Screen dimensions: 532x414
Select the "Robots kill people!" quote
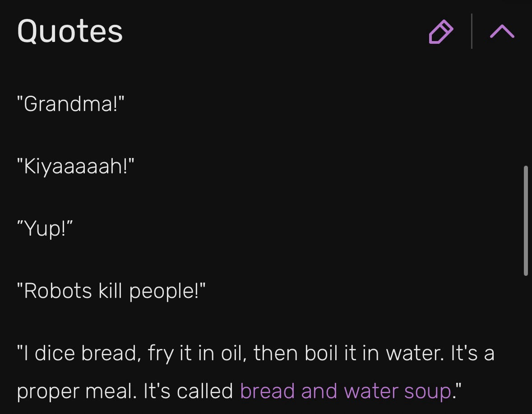[x=111, y=291]
